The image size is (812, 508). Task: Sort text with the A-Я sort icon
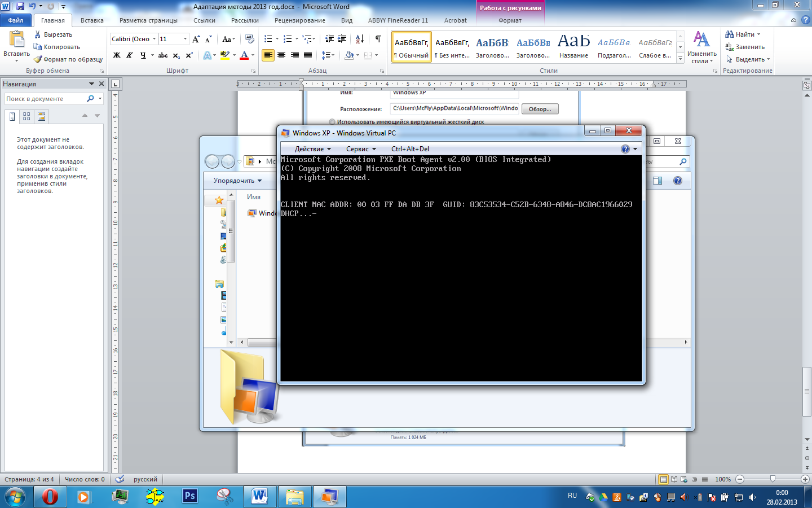click(360, 39)
